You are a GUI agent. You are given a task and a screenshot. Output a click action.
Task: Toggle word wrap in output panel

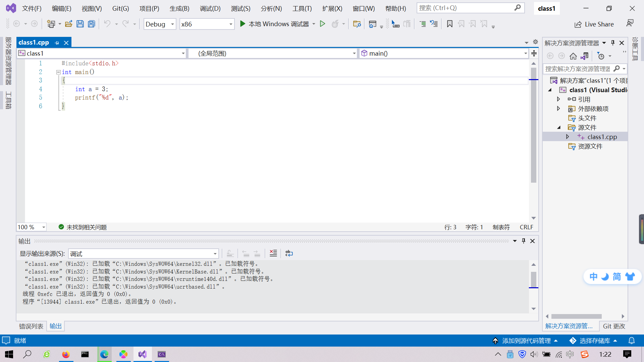289,253
